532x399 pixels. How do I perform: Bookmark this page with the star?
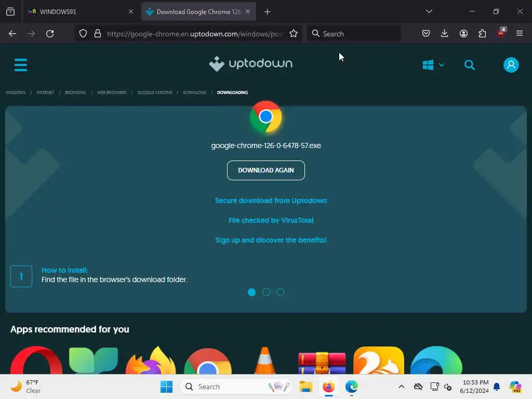[x=294, y=33]
